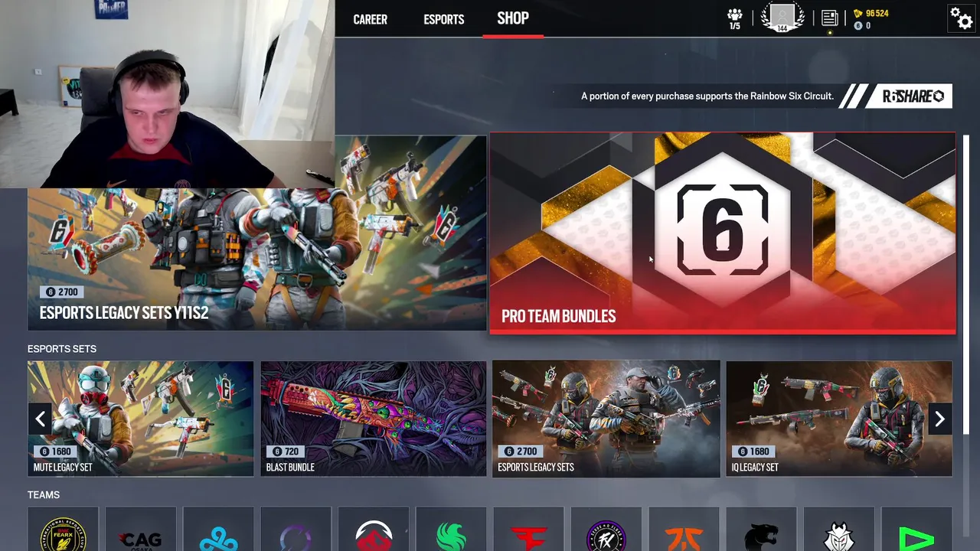
Task: Click the 1680 price on Mute Legacy Set
Action: pyautogui.click(x=54, y=452)
